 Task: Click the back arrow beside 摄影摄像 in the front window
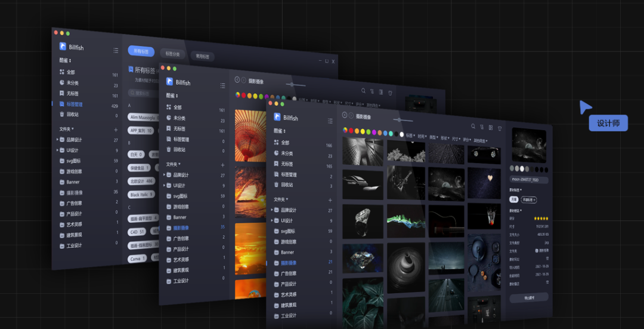tap(344, 115)
